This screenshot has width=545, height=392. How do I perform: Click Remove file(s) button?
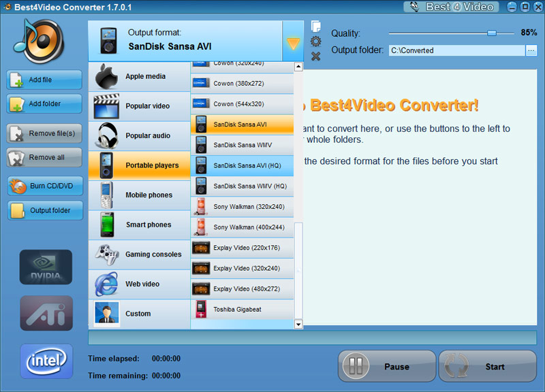[x=44, y=133]
